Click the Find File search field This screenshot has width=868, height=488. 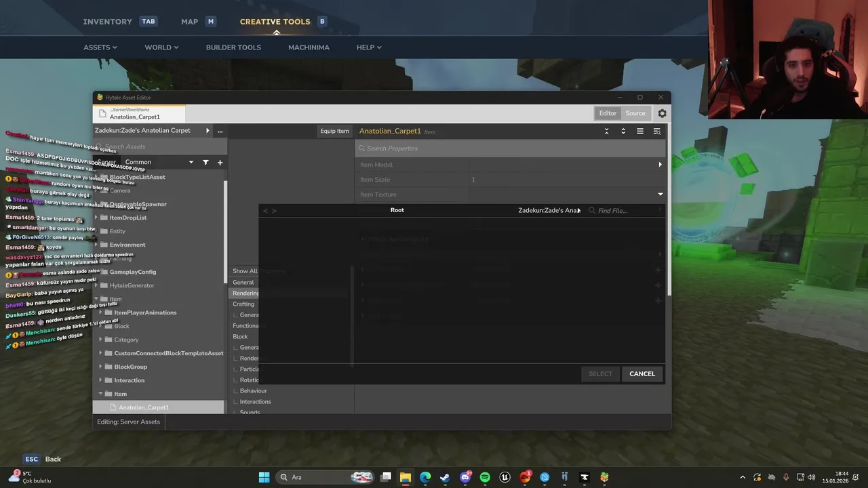click(x=624, y=211)
